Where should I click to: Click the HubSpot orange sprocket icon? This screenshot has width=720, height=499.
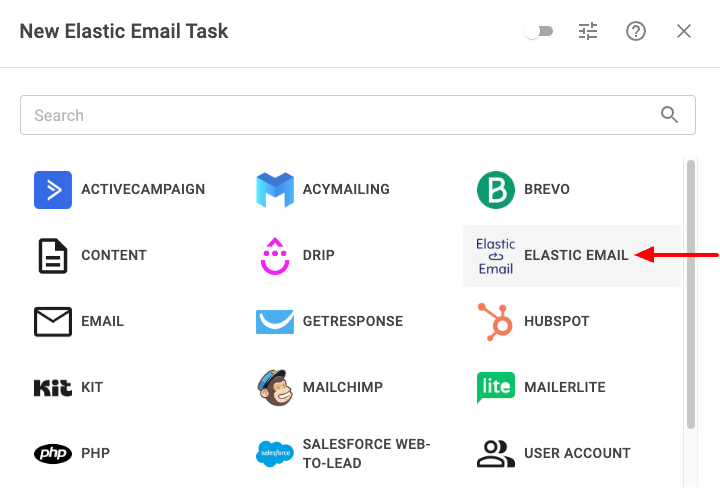[x=495, y=321]
